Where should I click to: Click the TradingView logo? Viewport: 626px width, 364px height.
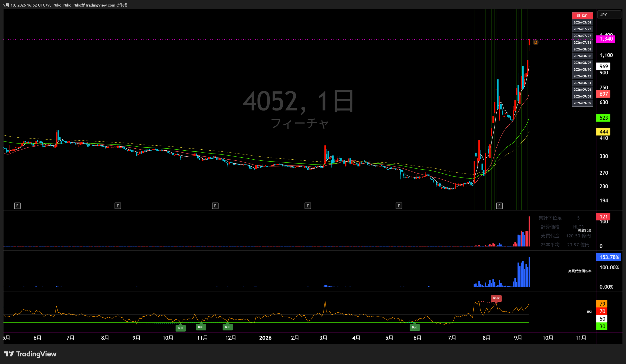coord(30,354)
